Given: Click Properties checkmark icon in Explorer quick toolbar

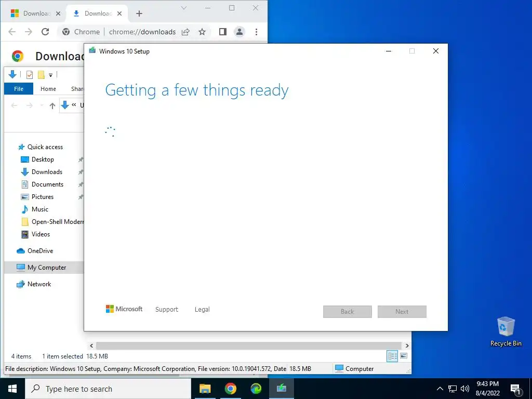Looking at the screenshot, I should 30,75.
